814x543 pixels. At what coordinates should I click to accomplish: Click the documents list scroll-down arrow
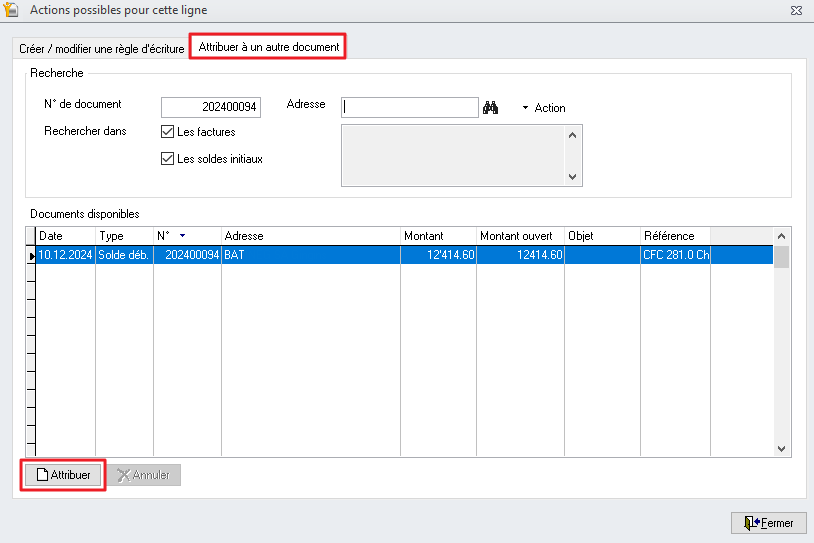click(782, 450)
